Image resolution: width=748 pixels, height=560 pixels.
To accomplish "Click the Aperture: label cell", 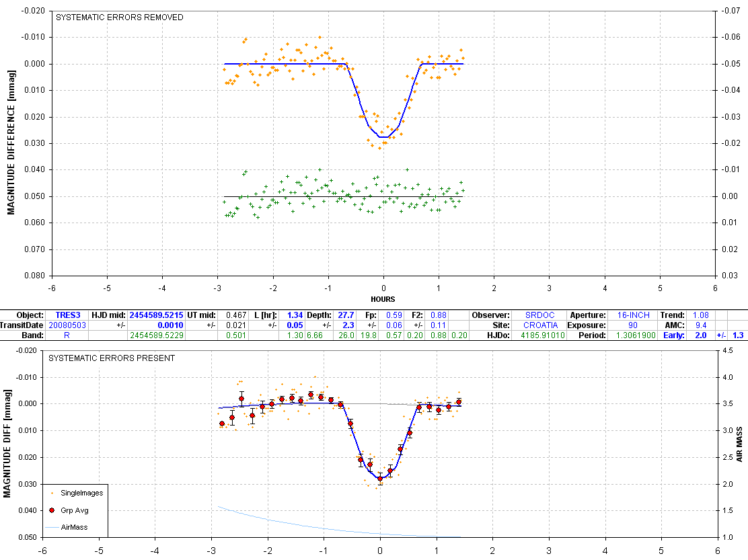I will point(588,315).
